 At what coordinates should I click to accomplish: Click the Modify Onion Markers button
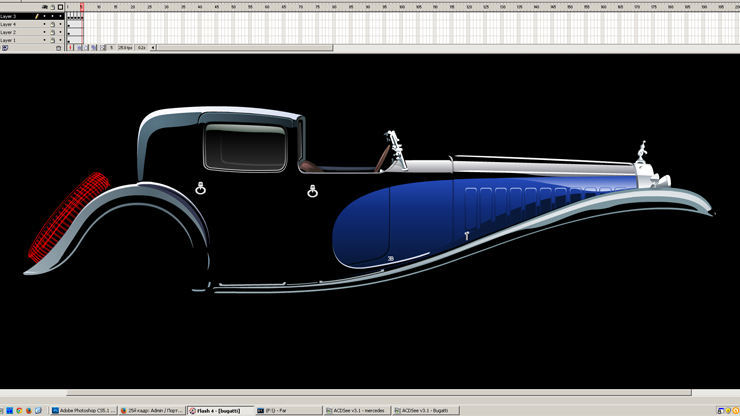pyautogui.click(x=102, y=48)
